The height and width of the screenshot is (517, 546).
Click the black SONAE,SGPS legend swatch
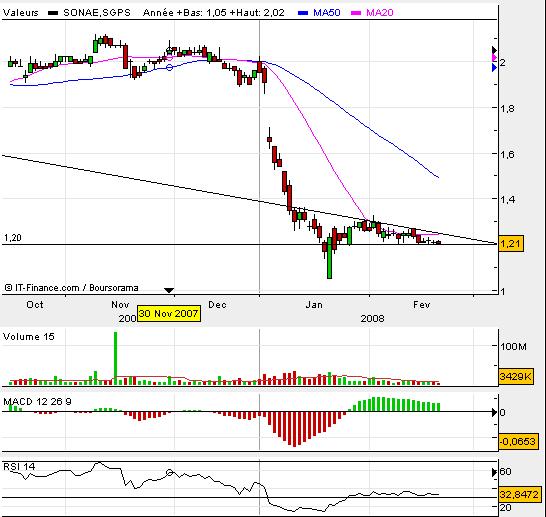(x=53, y=13)
